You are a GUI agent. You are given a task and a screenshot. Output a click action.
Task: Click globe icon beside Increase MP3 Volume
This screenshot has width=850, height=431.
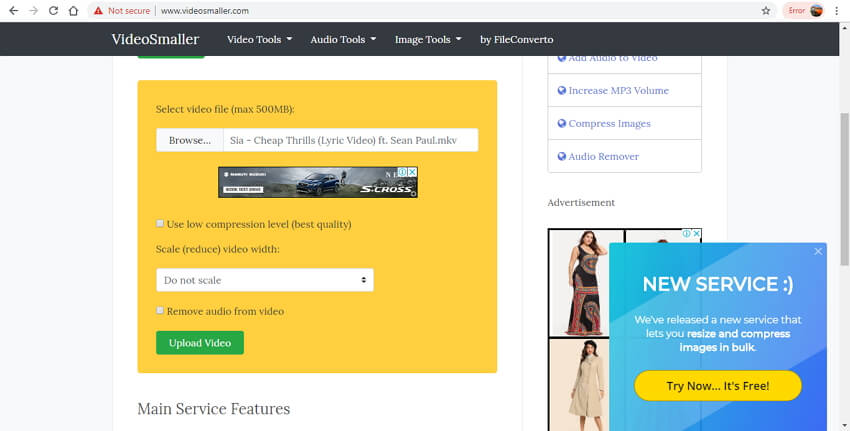tap(562, 91)
